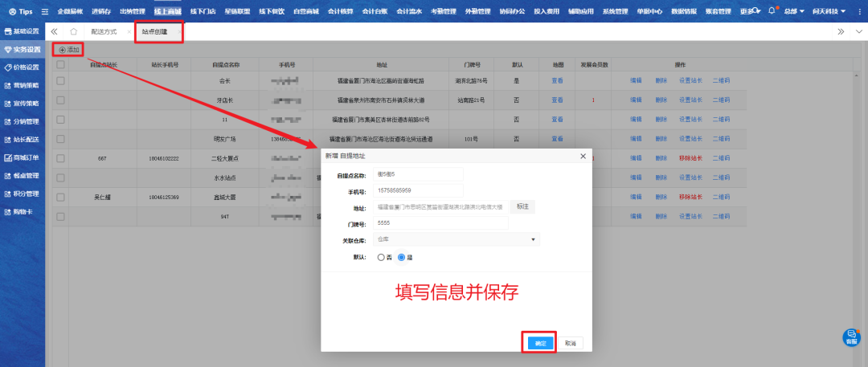Click the 标注 button beside address field

[522, 207]
